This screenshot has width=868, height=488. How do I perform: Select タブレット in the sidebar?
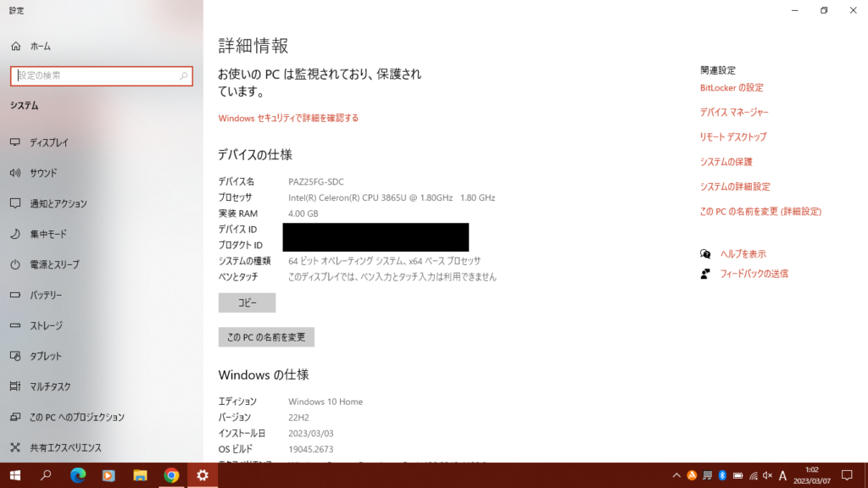tap(46, 356)
